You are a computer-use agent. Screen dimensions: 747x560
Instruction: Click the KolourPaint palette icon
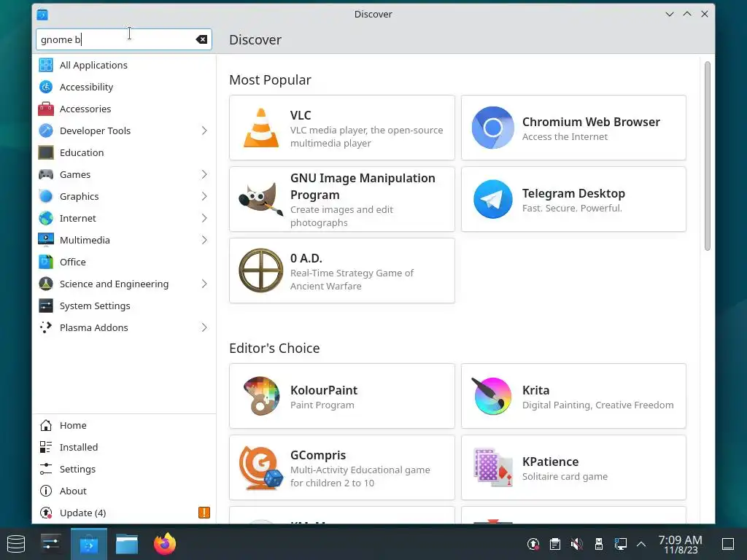[x=261, y=396]
